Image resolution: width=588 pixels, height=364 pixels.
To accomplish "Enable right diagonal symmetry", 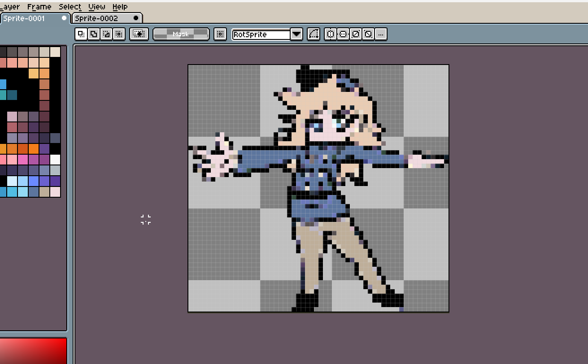I will [355, 34].
